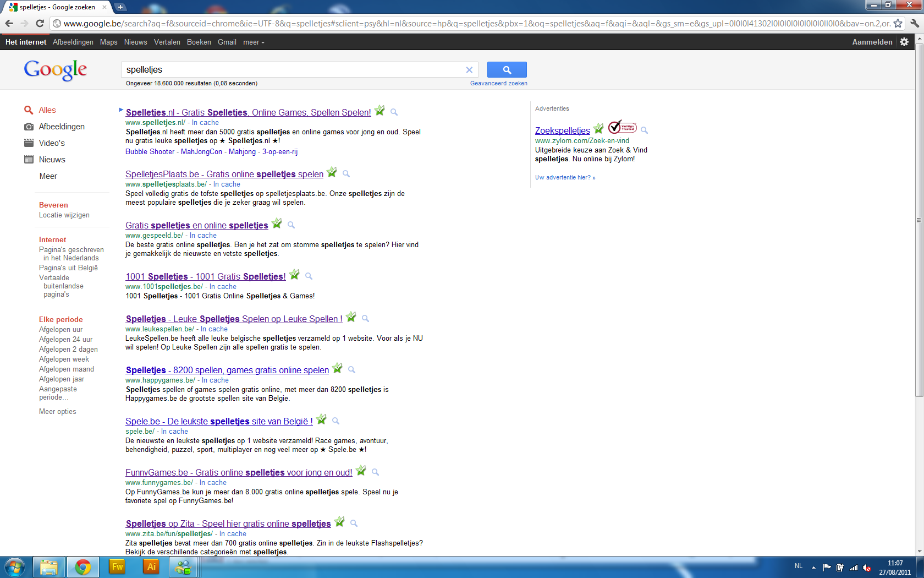Clear the search box with the X icon
The height and width of the screenshot is (578, 924).
pyautogui.click(x=469, y=70)
